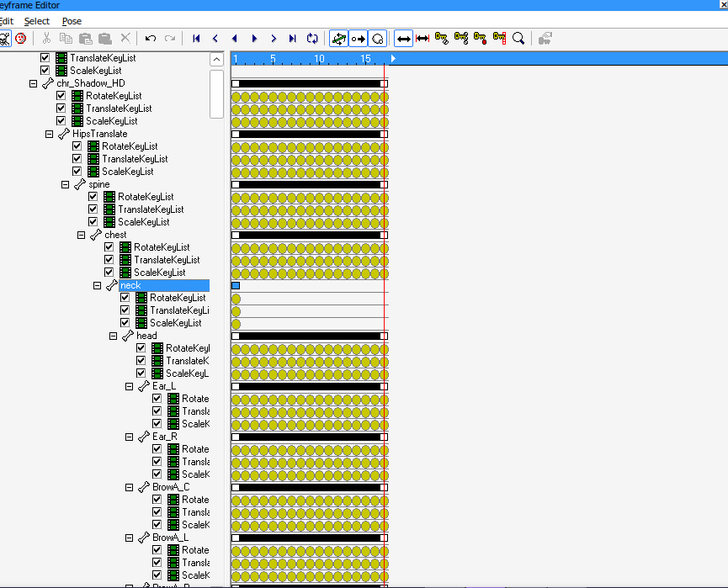Toggle the loop playback icon
The height and width of the screenshot is (588, 728).
coord(312,38)
